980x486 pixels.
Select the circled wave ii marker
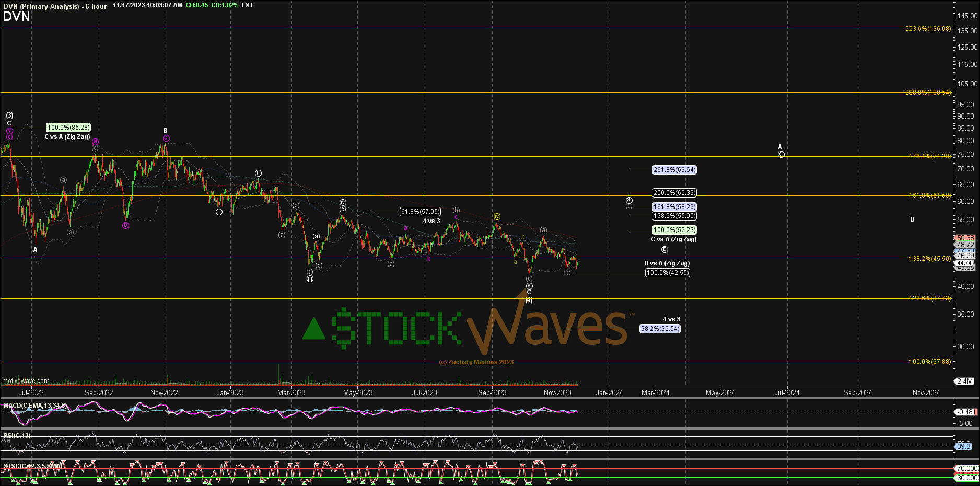258,173
